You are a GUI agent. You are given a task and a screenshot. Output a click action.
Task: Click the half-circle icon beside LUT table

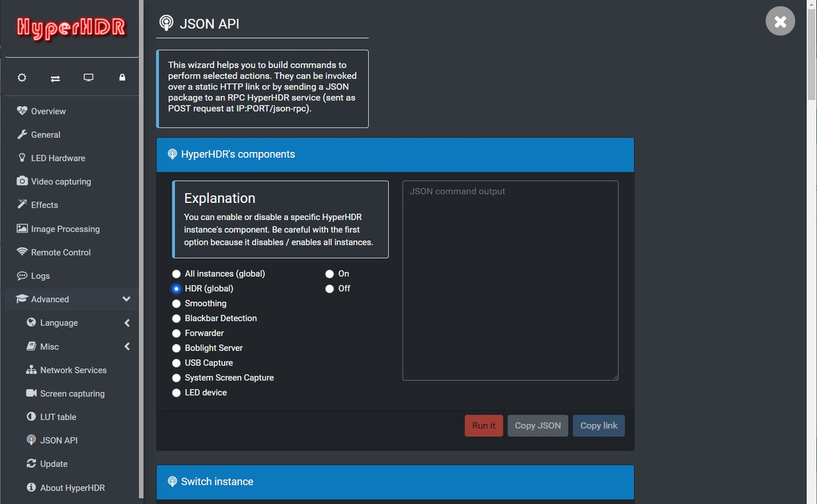31,417
